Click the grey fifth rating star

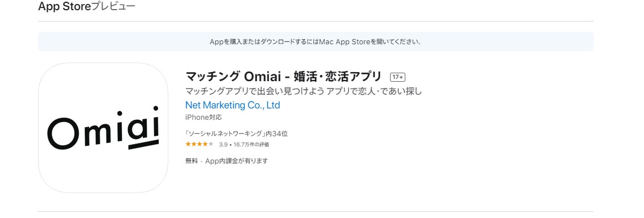[211, 144]
